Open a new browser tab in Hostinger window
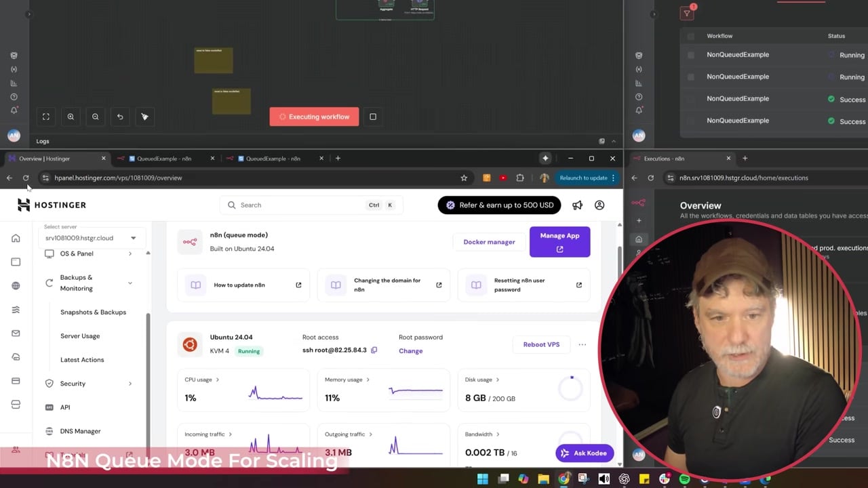The height and width of the screenshot is (488, 868). (338, 159)
